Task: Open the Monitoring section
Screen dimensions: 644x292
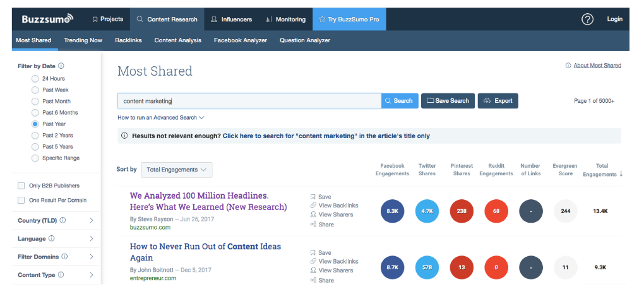Action: (285, 20)
